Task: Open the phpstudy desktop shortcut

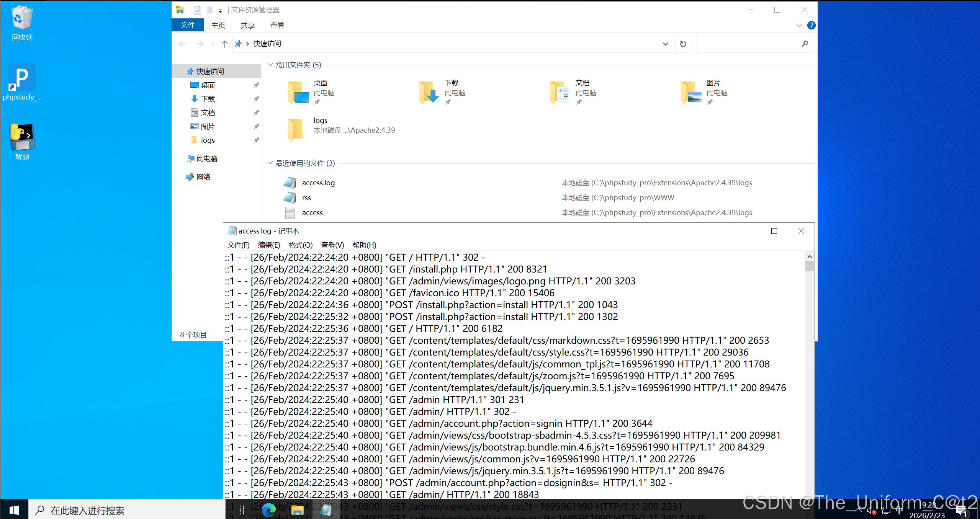Action: pos(22,78)
